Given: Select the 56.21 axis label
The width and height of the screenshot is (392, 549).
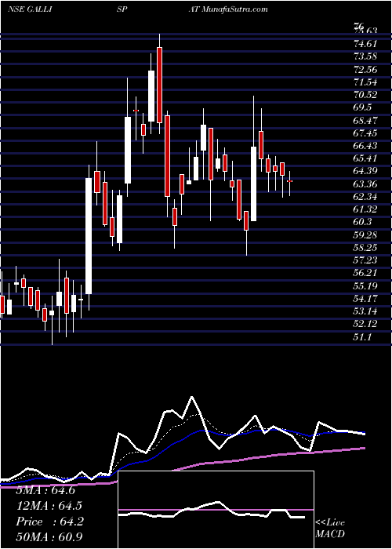Looking at the screenshot, I should click(x=365, y=273).
